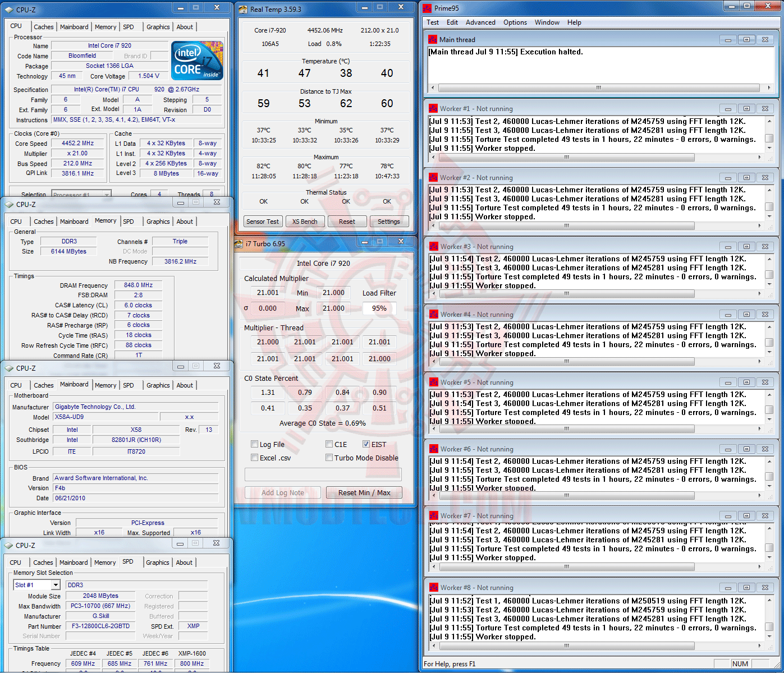Screen dimensions: 784x673
Task: Click the Worker #3 window icon
Action: (x=434, y=247)
